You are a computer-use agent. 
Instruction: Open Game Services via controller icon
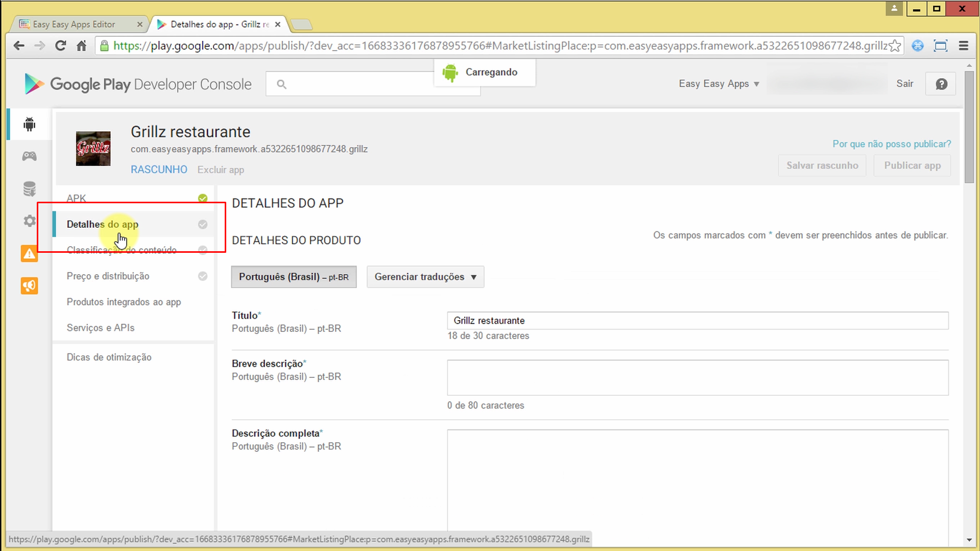point(29,156)
